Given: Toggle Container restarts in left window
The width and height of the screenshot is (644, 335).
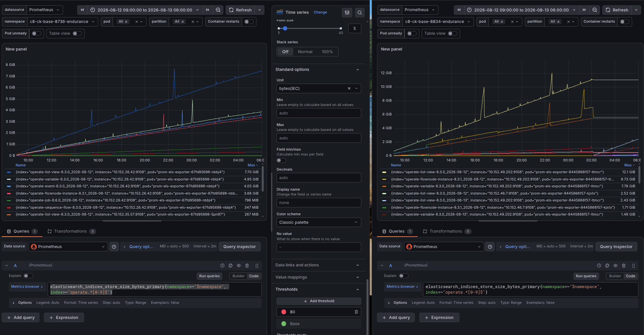Looking at the screenshot, I should pyautogui.click(x=249, y=22).
